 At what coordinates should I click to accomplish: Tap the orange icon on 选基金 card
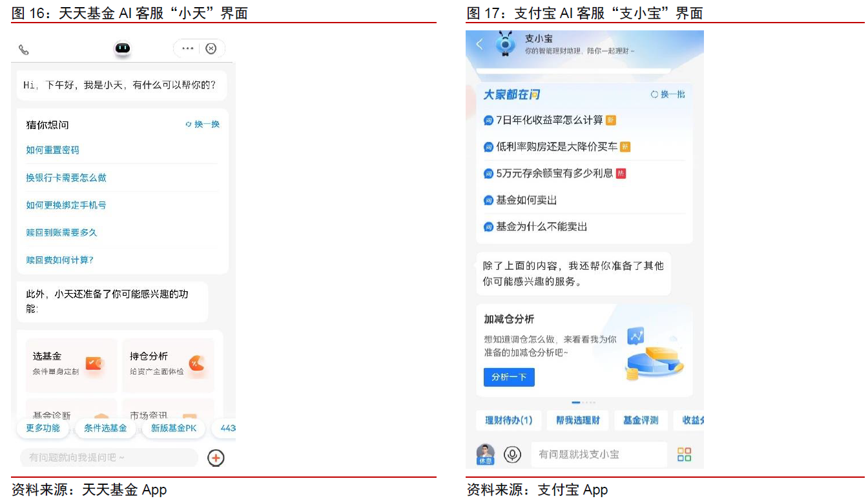[95, 364]
